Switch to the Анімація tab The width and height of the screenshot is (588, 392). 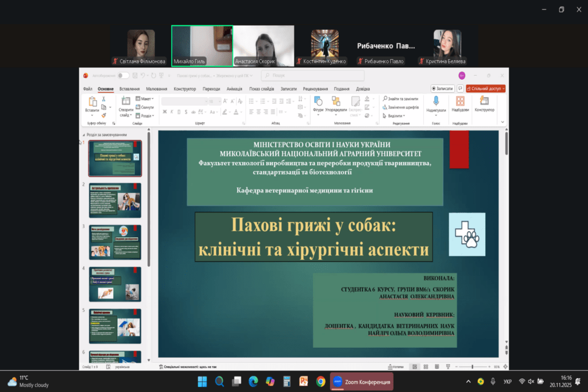coord(234,89)
